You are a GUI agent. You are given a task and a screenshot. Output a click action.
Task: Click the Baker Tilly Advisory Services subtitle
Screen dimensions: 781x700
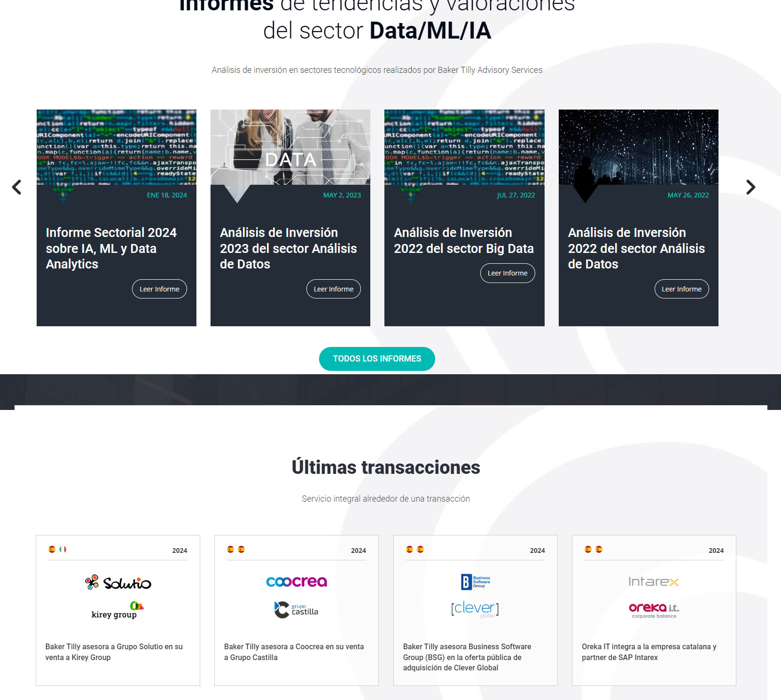pyautogui.click(x=377, y=70)
